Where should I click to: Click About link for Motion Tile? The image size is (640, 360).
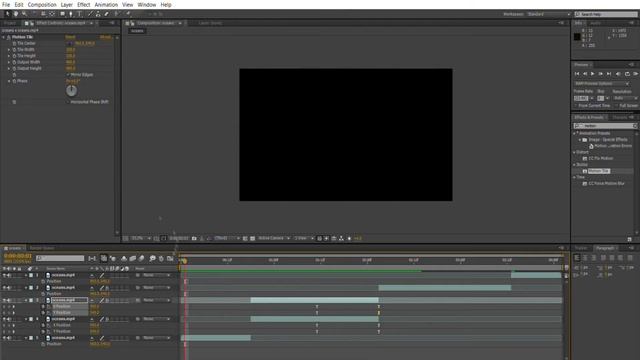pos(105,37)
